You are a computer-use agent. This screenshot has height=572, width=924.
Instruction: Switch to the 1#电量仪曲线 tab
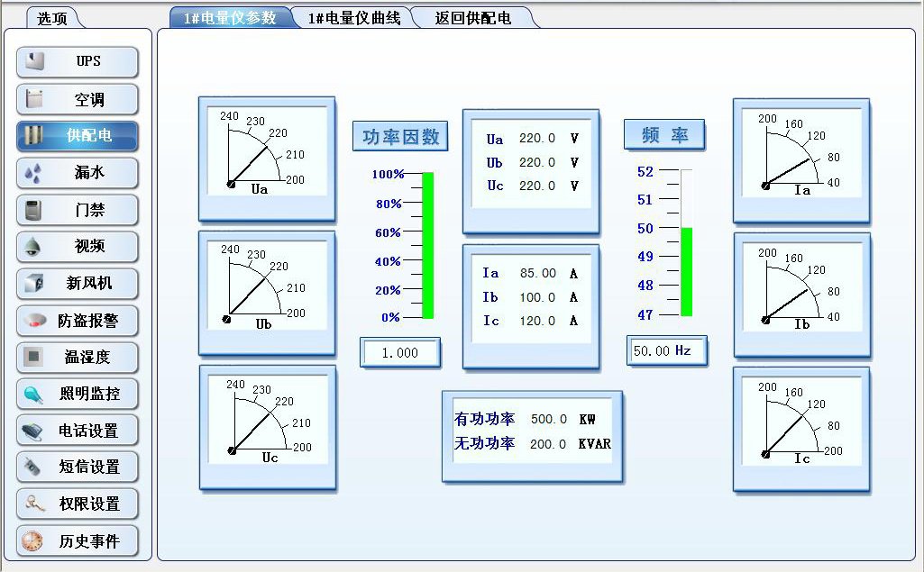click(354, 18)
